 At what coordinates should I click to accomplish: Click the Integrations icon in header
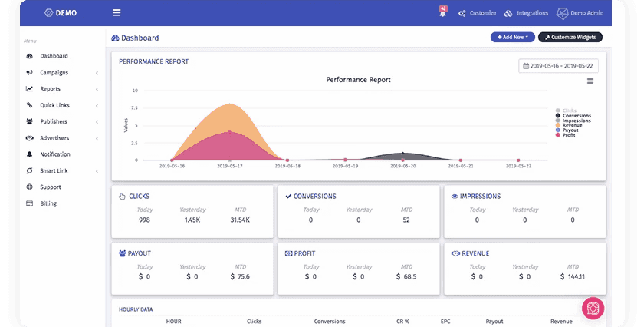coord(508,13)
